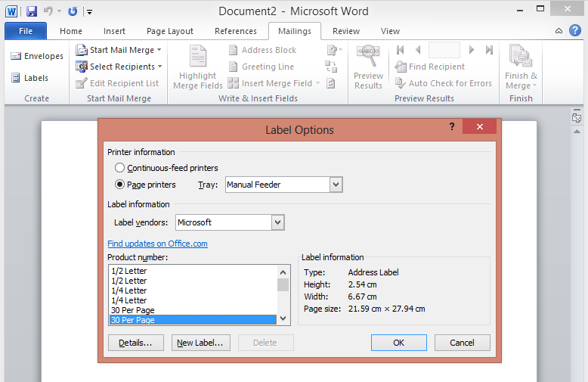Open the Tray dropdown showing Manual Feeder
588x382 pixels.
pyautogui.click(x=336, y=185)
